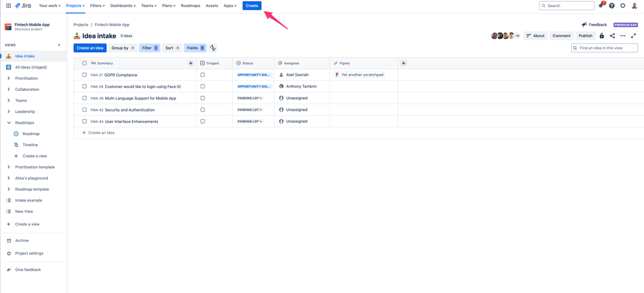Click the Fintech Mobile App project icon
644x293 pixels.
8,26
